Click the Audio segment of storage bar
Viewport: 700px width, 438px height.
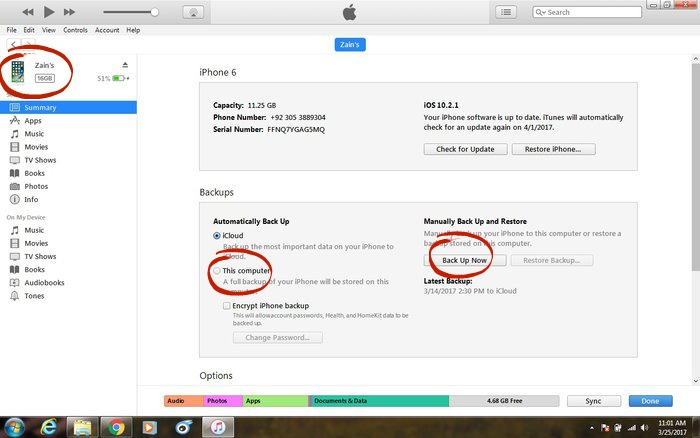point(183,401)
